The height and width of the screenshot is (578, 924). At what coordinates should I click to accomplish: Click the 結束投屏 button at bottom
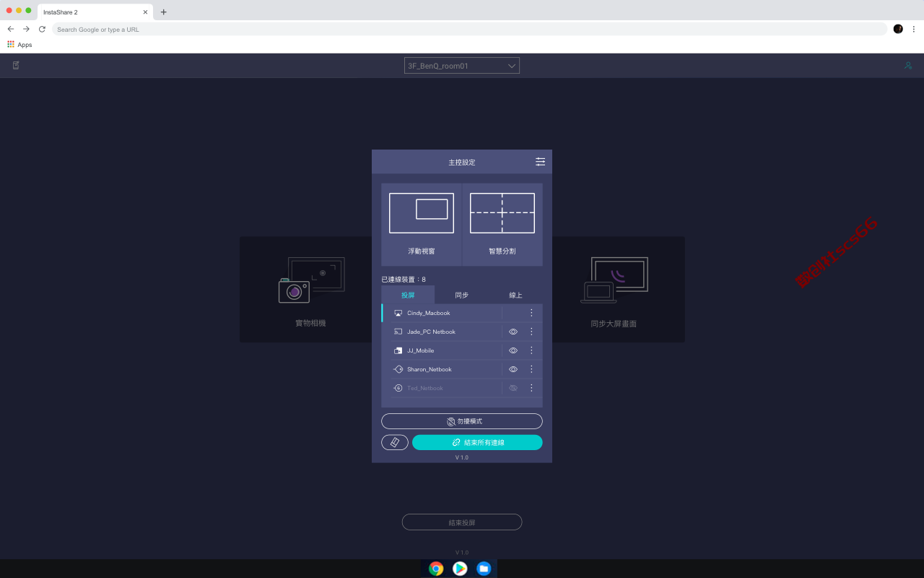point(462,522)
